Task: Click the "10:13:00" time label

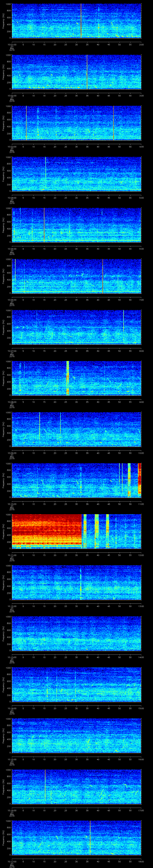Action: coord(12,657)
